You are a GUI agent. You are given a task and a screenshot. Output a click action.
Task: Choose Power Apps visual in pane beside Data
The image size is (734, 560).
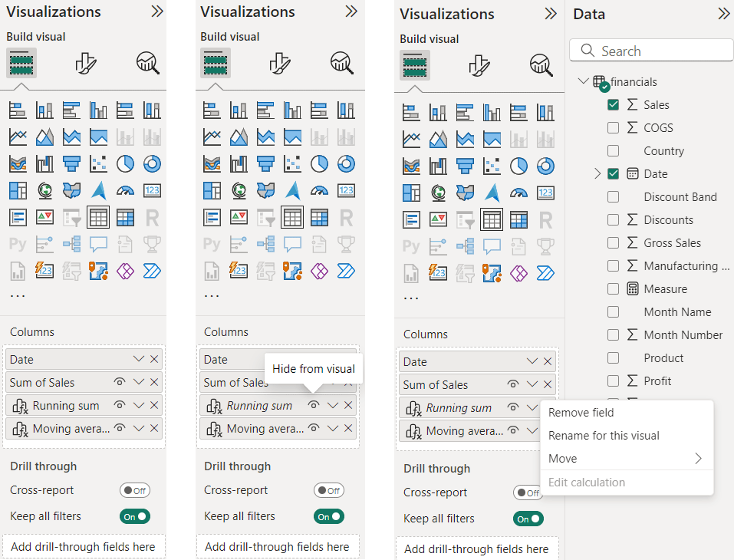click(x=518, y=273)
